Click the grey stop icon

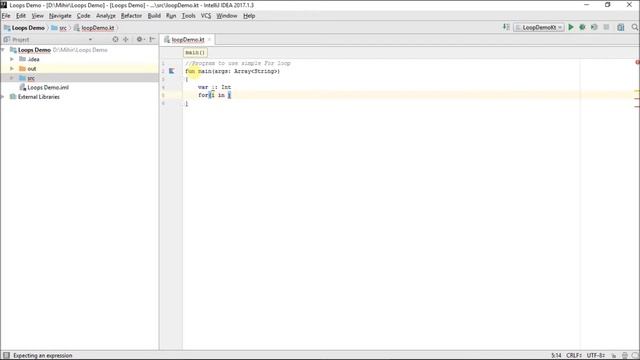click(x=607, y=27)
